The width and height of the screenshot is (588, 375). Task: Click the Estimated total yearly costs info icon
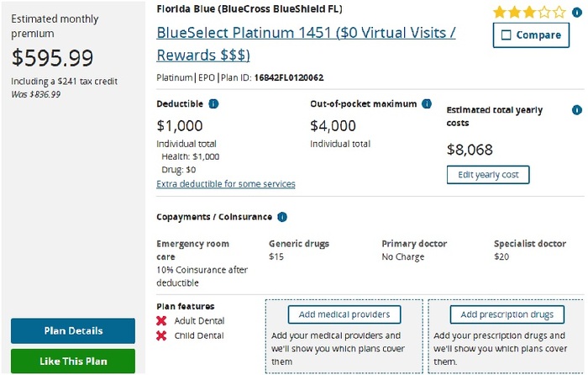576,110
